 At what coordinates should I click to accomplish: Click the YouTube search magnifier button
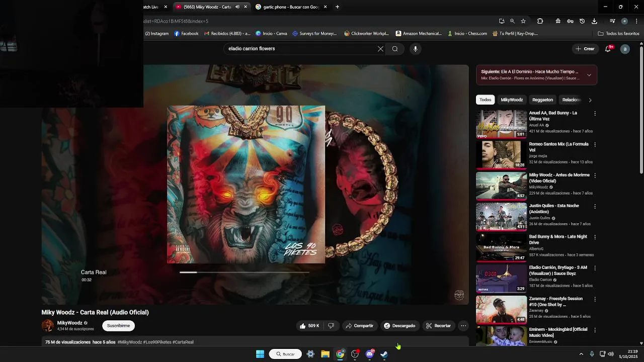(x=395, y=49)
